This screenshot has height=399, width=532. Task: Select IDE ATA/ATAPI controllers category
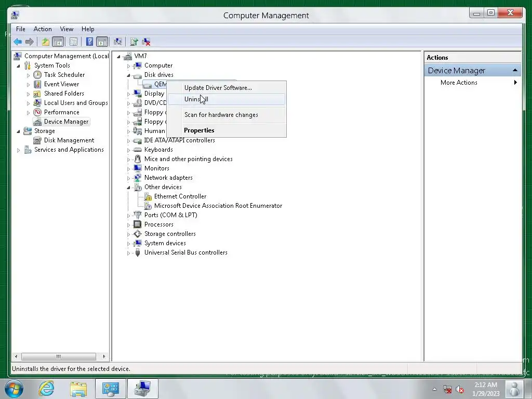[179, 140]
